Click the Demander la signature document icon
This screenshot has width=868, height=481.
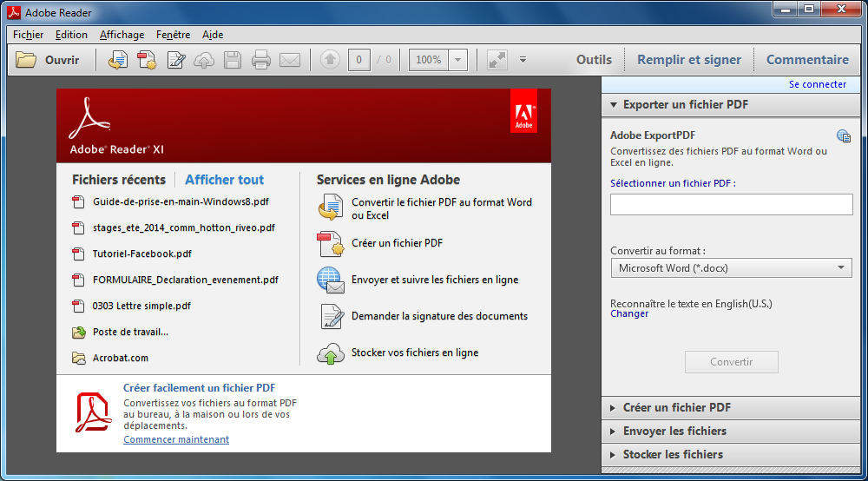pos(332,317)
